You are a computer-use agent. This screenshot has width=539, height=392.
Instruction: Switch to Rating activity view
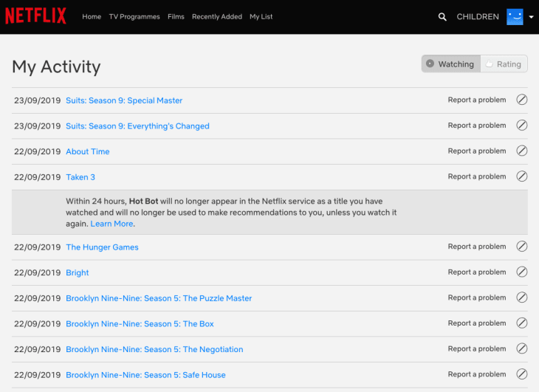click(503, 64)
